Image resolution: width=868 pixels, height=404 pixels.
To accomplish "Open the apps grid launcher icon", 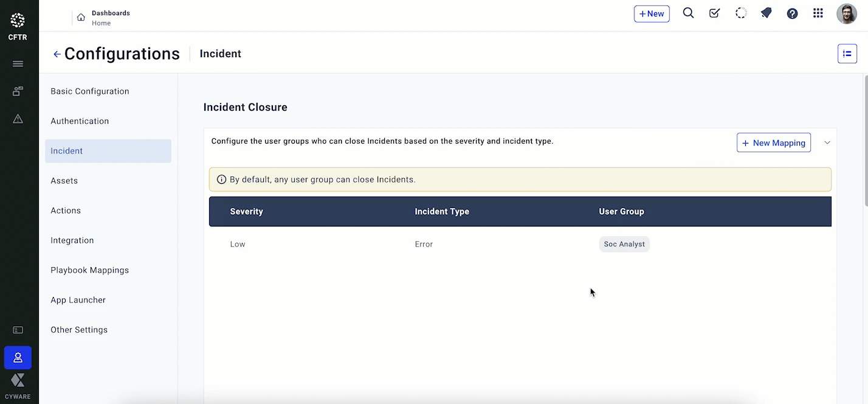I will tap(818, 13).
